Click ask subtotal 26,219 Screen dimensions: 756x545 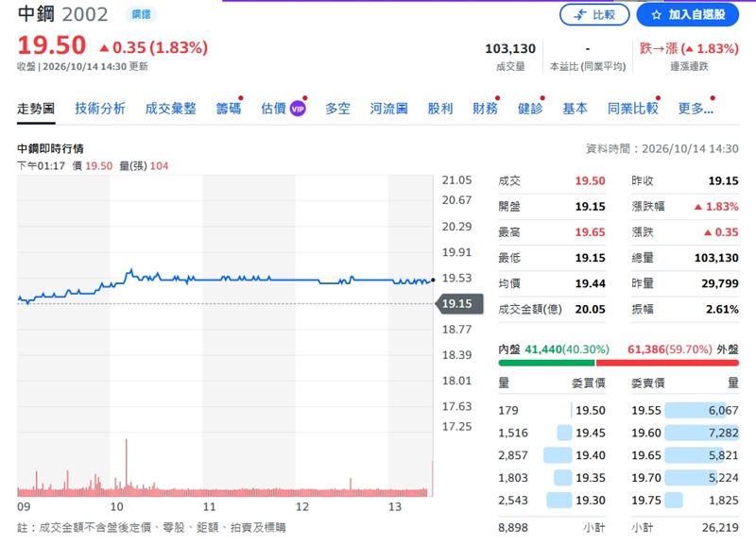coord(720,528)
